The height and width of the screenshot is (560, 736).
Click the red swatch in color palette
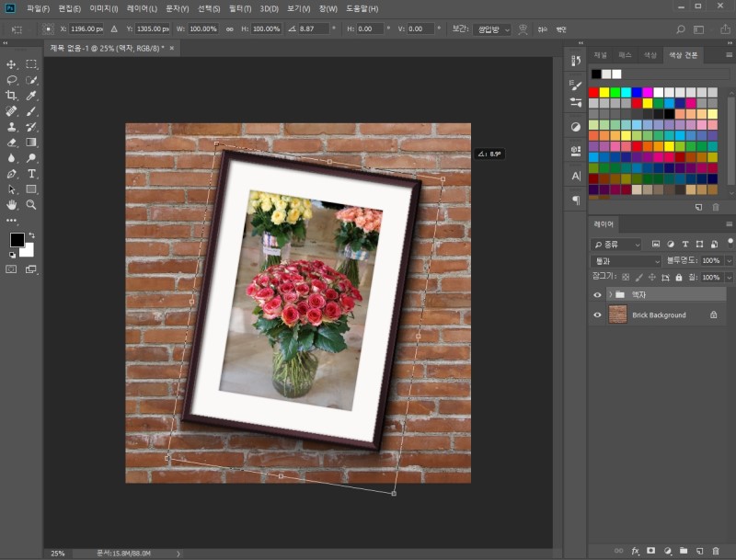[593, 92]
